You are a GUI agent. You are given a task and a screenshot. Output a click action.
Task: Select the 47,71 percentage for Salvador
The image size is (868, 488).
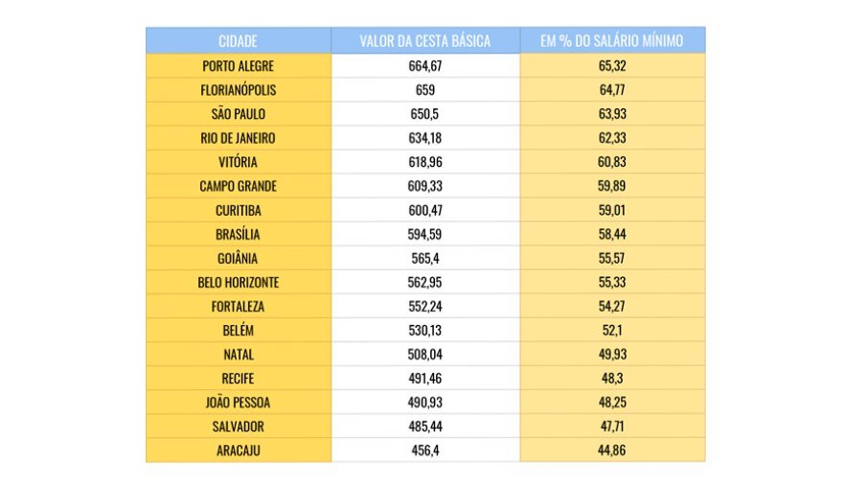coord(611,427)
